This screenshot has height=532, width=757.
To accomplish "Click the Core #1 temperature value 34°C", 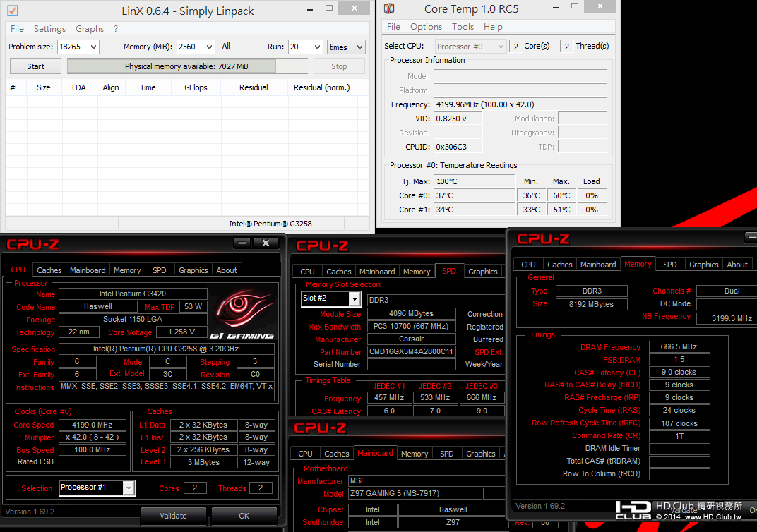I will [x=475, y=210].
